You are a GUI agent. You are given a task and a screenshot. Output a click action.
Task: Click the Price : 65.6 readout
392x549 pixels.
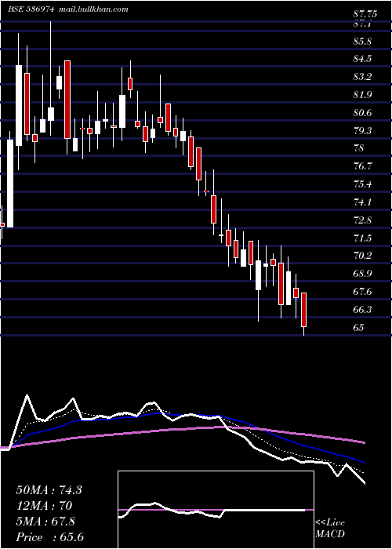(x=49, y=537)
